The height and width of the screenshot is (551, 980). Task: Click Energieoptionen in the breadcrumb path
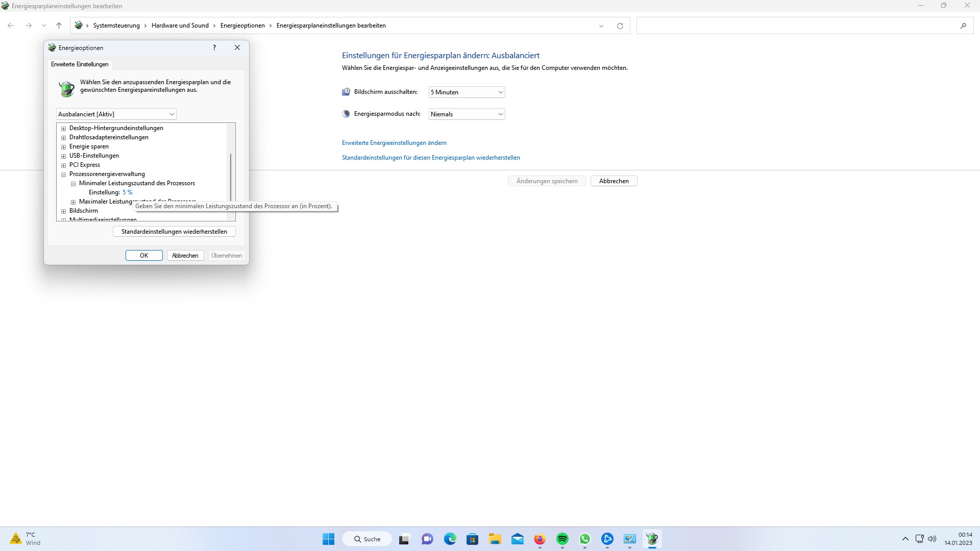coord(242,26)
